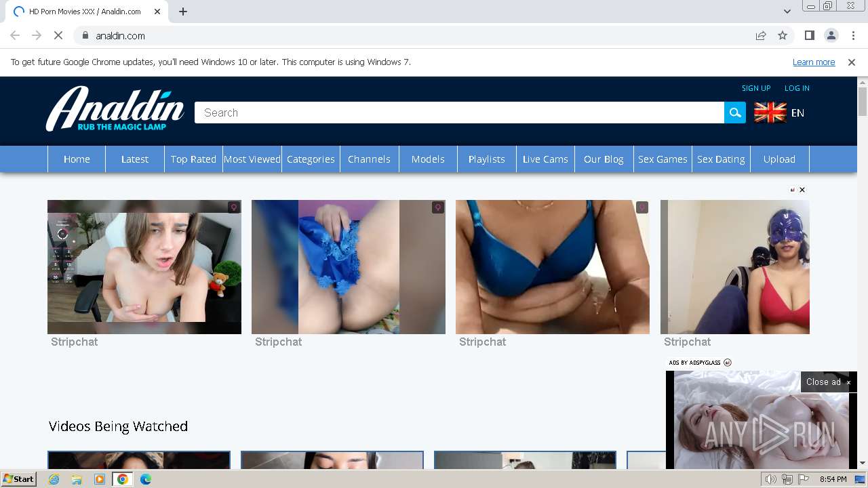Click the volume icon in system tray
The width and height of the screenshot is (868, 488).
pos(771,479)
